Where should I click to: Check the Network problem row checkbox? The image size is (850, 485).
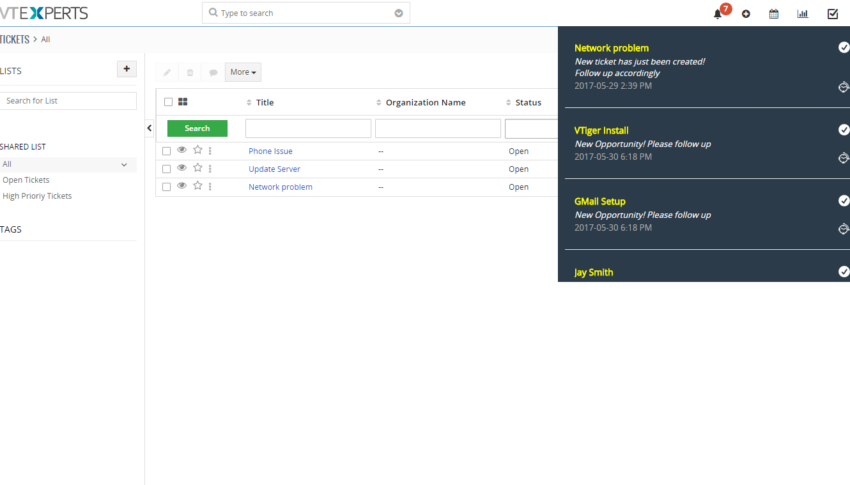click(166, 187)
